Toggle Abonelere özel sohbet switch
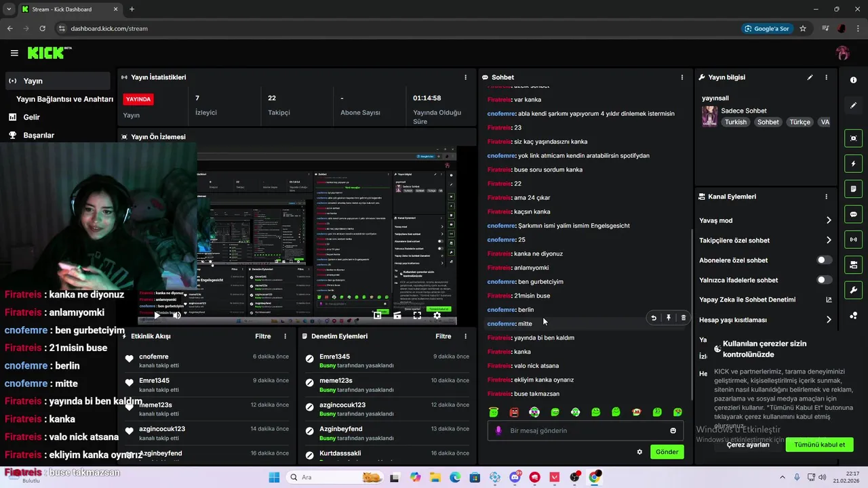 (824, 260)
